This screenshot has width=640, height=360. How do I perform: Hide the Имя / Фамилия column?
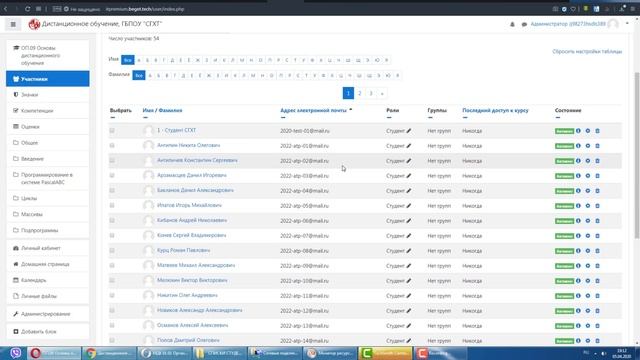pyautogui.click(x=145, y=118)
